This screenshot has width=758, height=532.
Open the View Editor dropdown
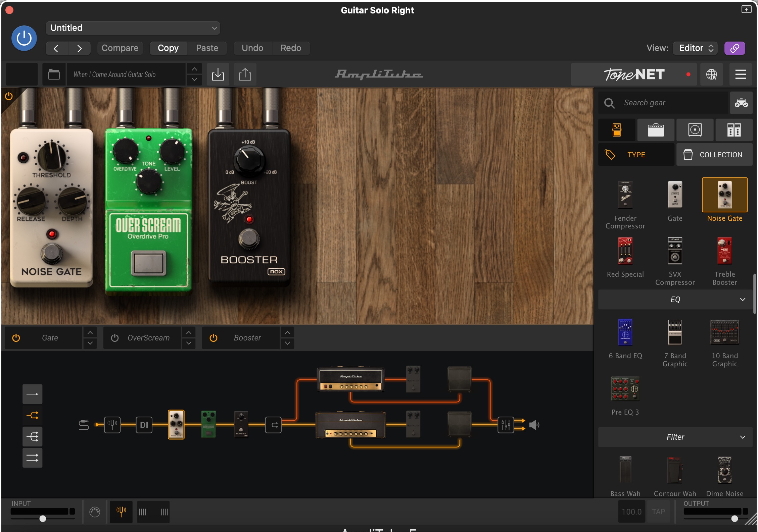click(695, 48)
